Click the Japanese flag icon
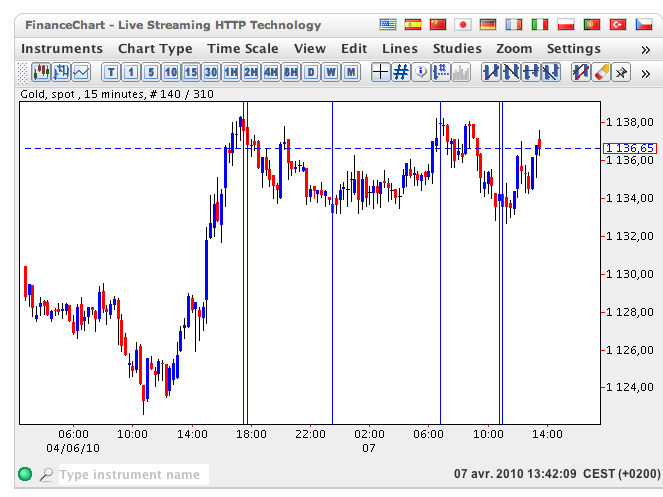This screenshot has height=497, width=663. pos(462,24)
